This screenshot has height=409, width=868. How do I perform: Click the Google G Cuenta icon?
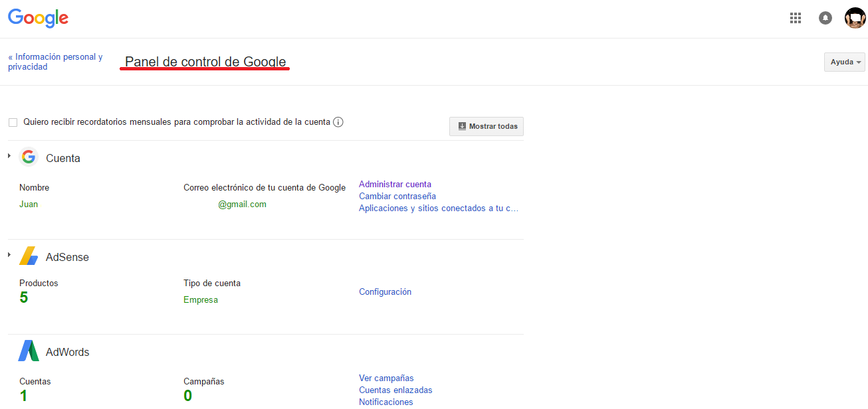click(29, 157)
